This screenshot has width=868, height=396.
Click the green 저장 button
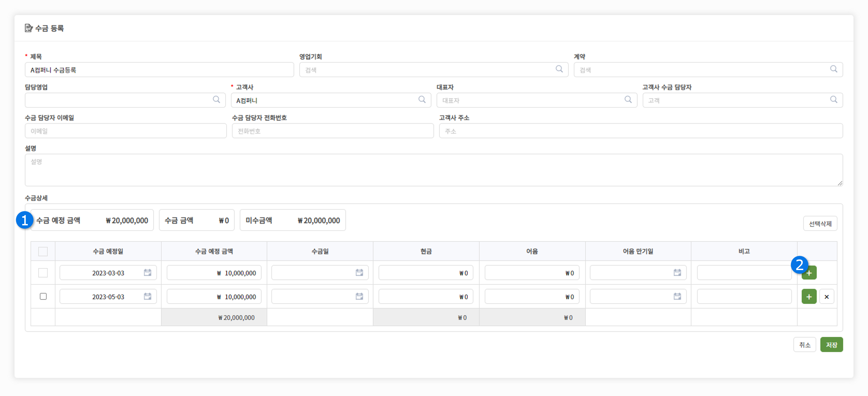(831, 345)
